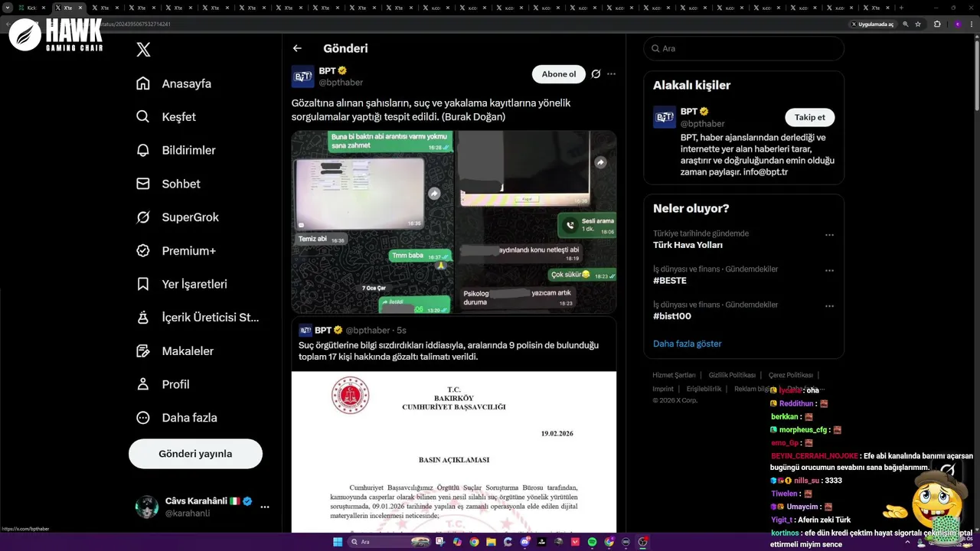Image resolution: width=980 pixels, height=551 pixels.
Task: Click the X logo in the sidebar
Action: [x=143, y=50]
